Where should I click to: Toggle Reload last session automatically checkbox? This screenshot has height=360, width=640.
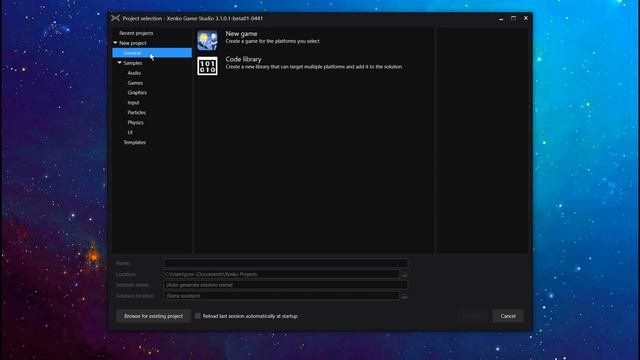198,316
